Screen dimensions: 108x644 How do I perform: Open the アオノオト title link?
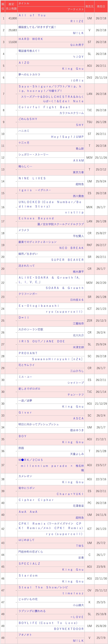tap(25, 635)
